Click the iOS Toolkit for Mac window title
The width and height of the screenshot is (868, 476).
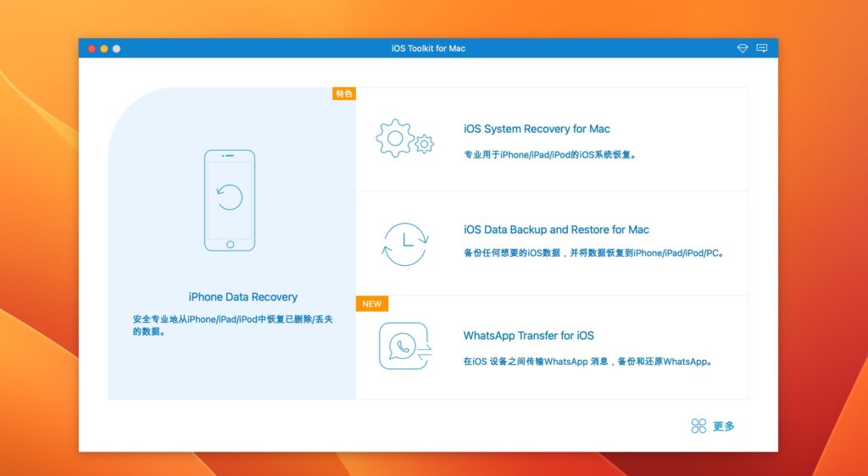428,48
